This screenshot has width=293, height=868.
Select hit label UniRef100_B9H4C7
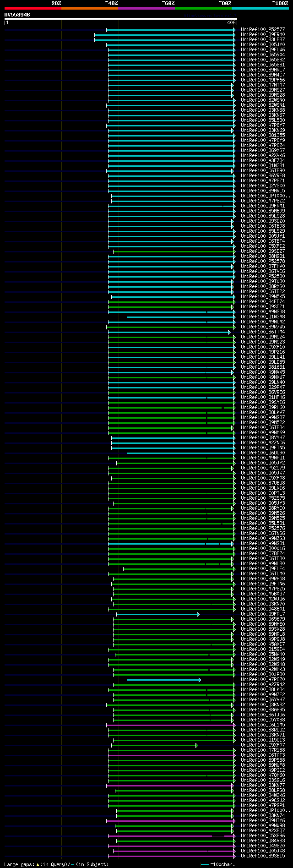(263, 75)
